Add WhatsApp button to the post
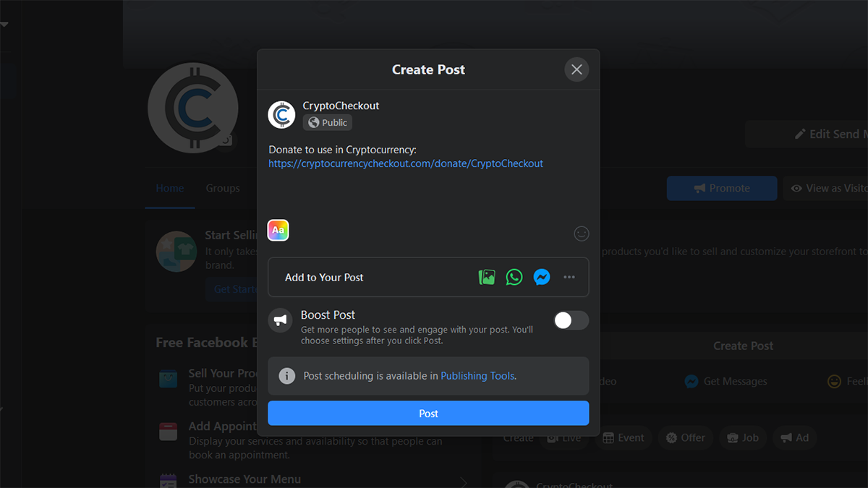This screenshot has height=488, width=868. (514, 277)
